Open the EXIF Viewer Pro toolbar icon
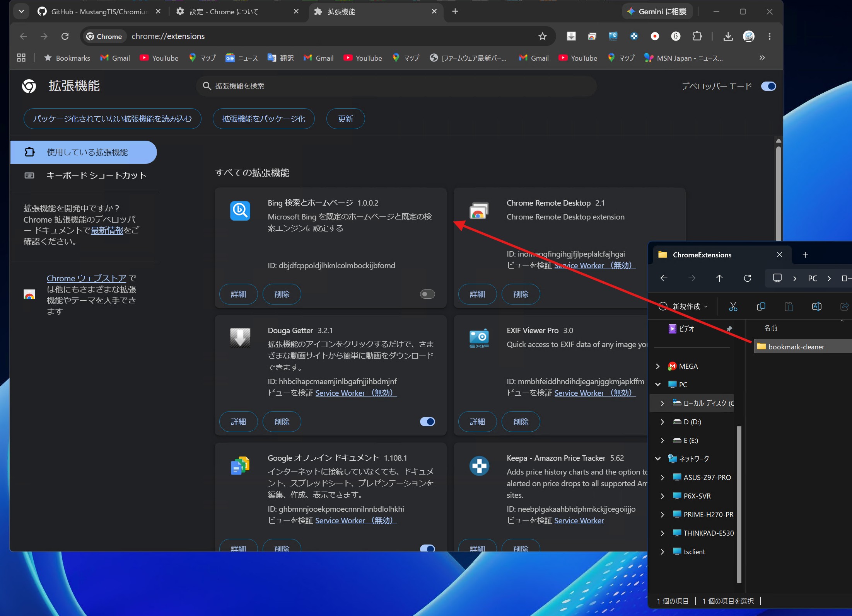852x616 pixels. point(613,36)
